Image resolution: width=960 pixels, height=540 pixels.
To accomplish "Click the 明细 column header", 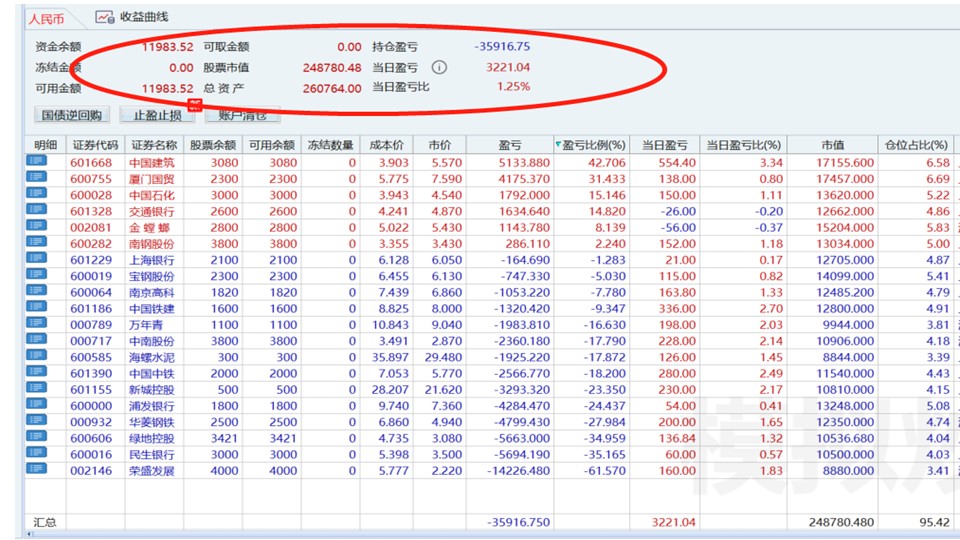I will 45,145.
